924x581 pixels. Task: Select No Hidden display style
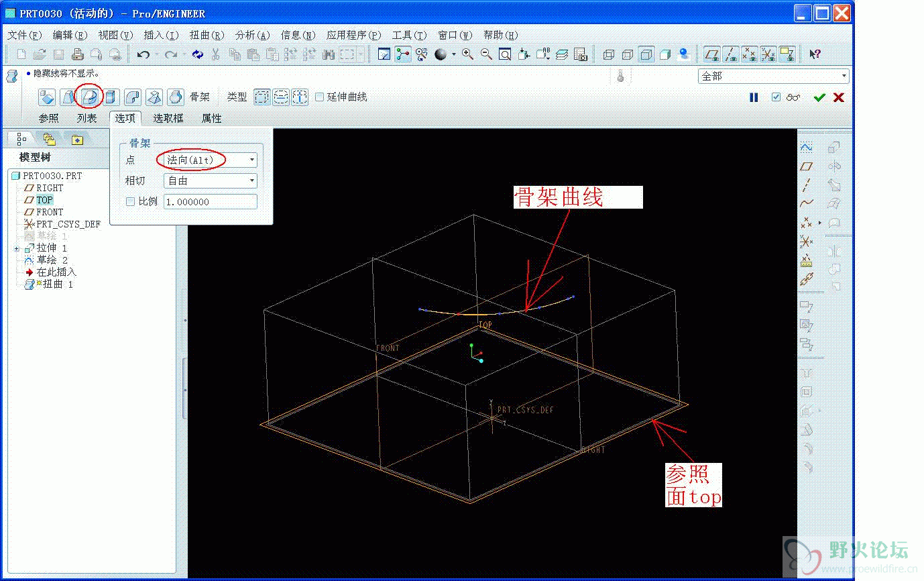(646, 54)
